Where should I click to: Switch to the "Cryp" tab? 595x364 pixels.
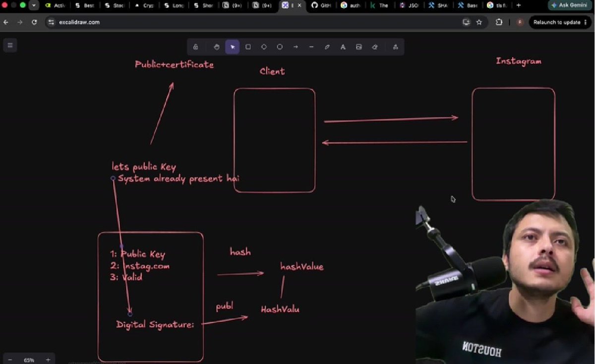click(x=144, y=5)
